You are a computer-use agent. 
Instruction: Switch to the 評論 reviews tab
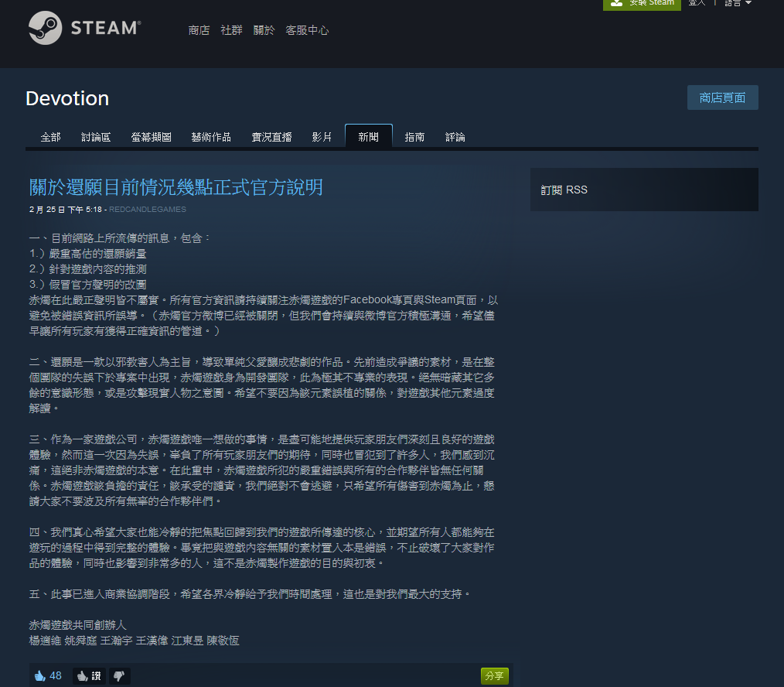(x=455, y=137)
